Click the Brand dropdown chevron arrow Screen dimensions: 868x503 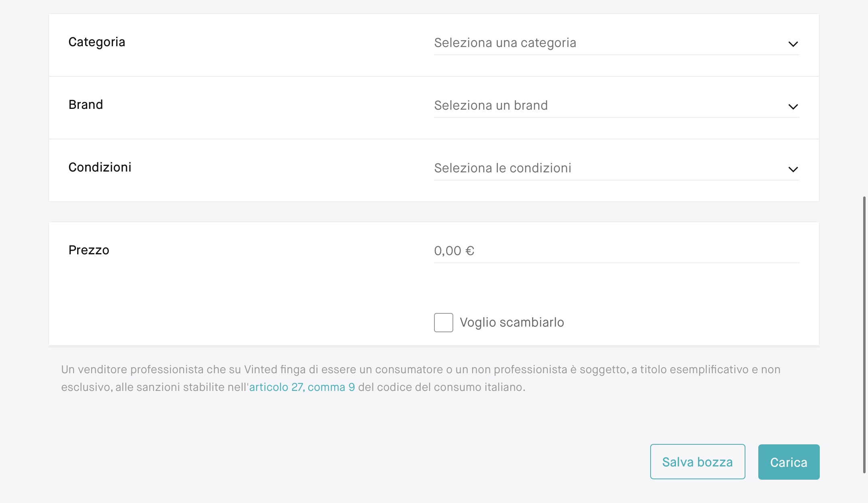793,106
